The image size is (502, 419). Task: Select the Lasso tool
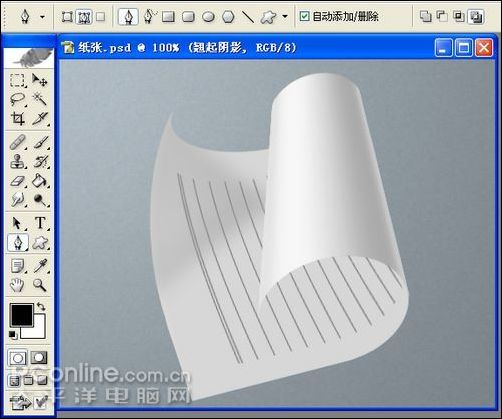click(17, 99)
